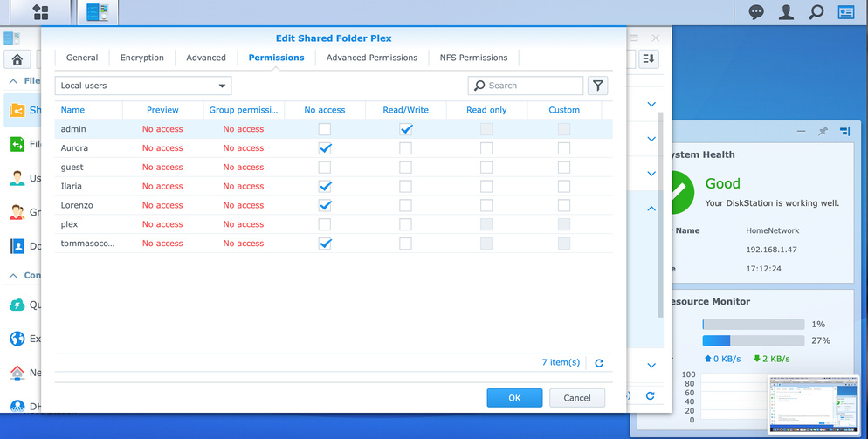The height and width of the screenshot is (439, 868).
Task: Click the Control Panel taskbar icon
Action: click(98, 11)
